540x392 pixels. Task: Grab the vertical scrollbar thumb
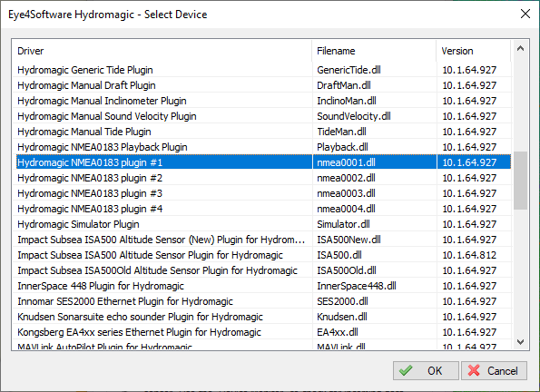520,181
